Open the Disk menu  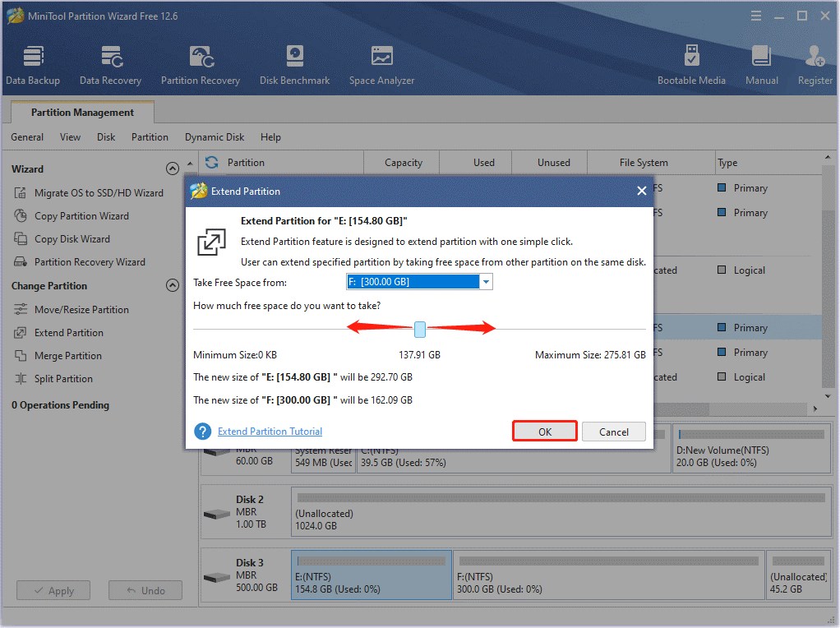click(x=106, y=137)
